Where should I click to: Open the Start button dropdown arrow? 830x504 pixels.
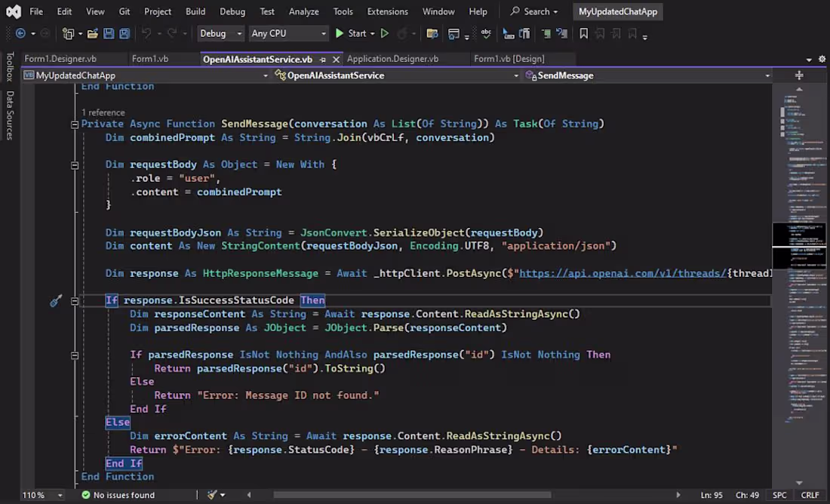[373, 33]
